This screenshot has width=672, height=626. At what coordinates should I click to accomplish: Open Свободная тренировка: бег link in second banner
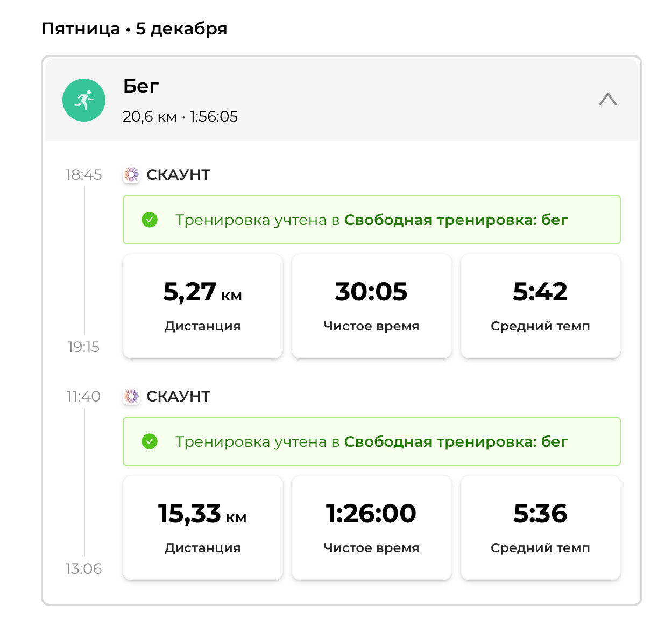click(456, 441)
